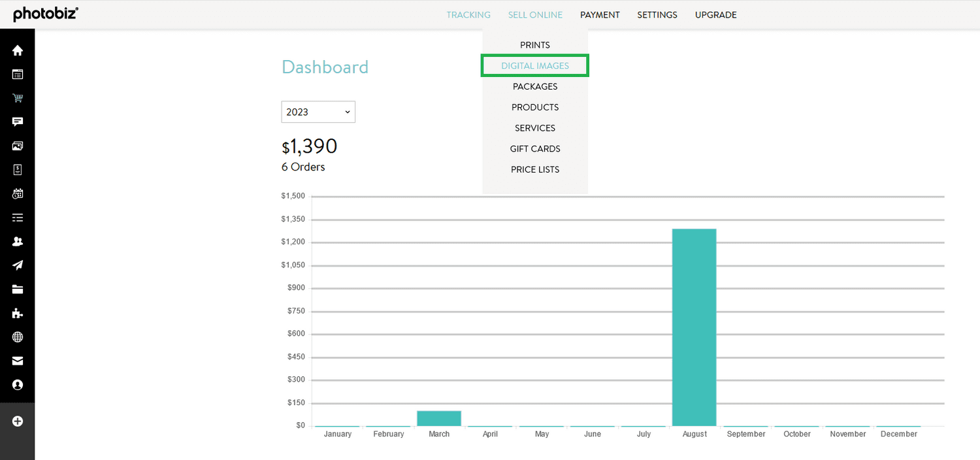Open the globe icon in sidebar

pyautogui.click(x=18, y=337)
